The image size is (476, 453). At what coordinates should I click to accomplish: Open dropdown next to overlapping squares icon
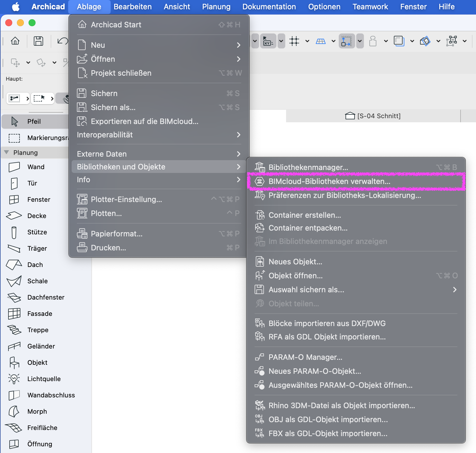412,41
